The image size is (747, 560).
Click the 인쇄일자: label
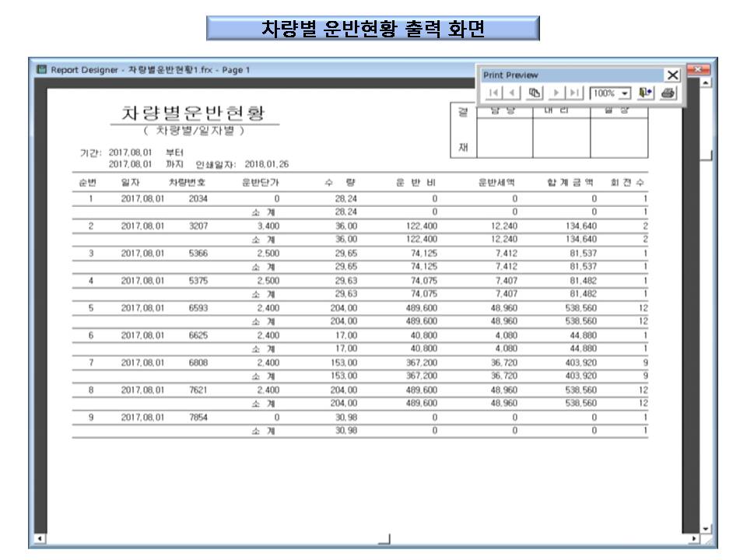coord(216,165)
